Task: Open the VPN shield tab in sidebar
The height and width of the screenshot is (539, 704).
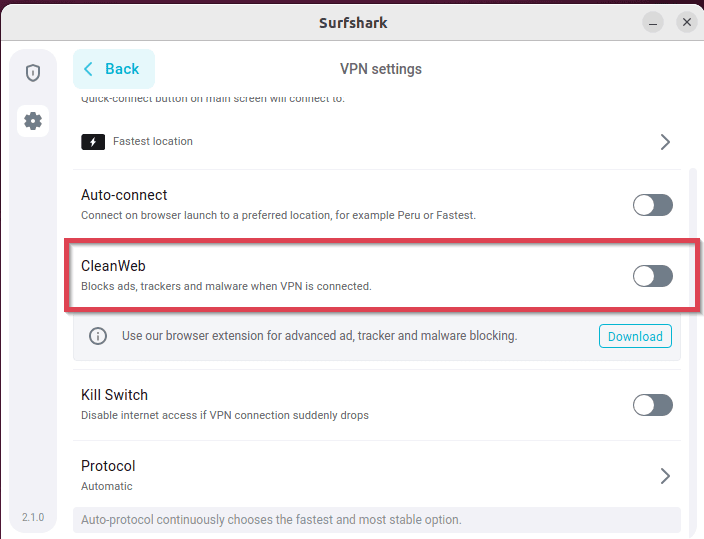Action: [33, 73]
